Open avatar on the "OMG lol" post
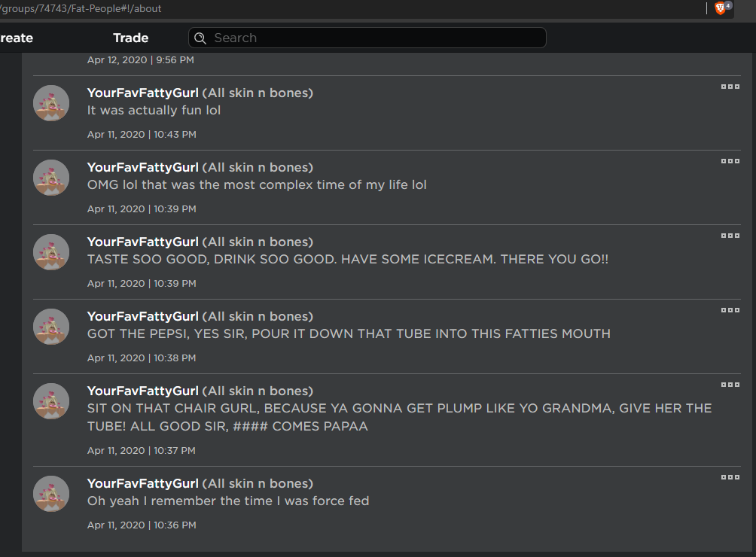This screenshot has height=557, width=756. 51,178
